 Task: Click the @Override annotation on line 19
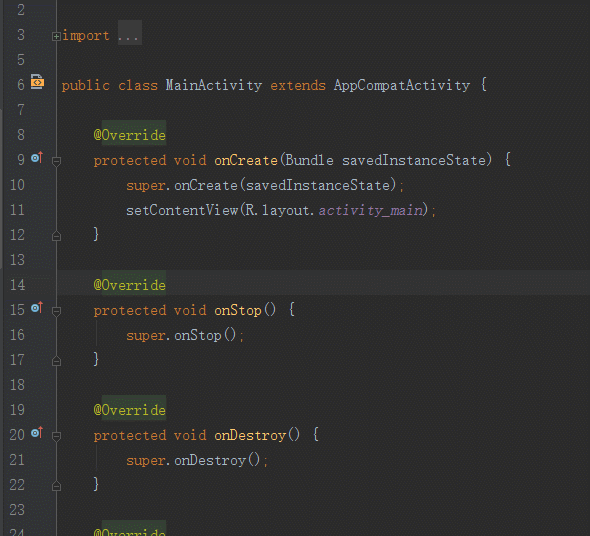(x=130, y=410)
